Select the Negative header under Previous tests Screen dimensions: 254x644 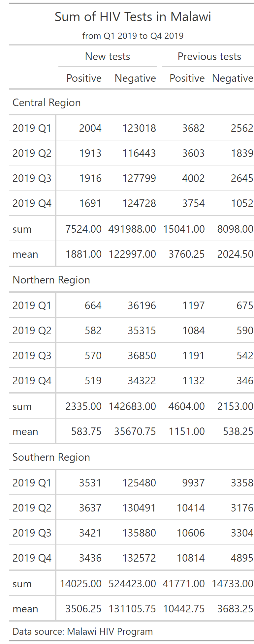pos(233,78)
